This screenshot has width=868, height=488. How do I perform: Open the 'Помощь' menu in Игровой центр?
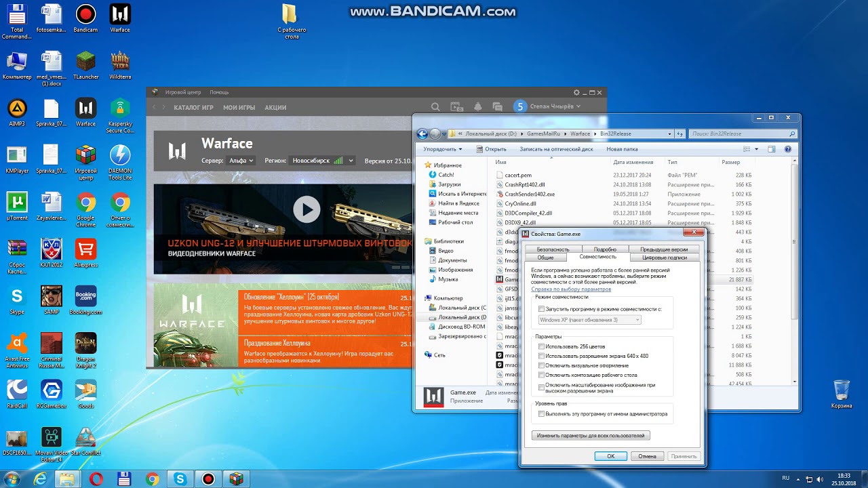[x=219, y=92]
